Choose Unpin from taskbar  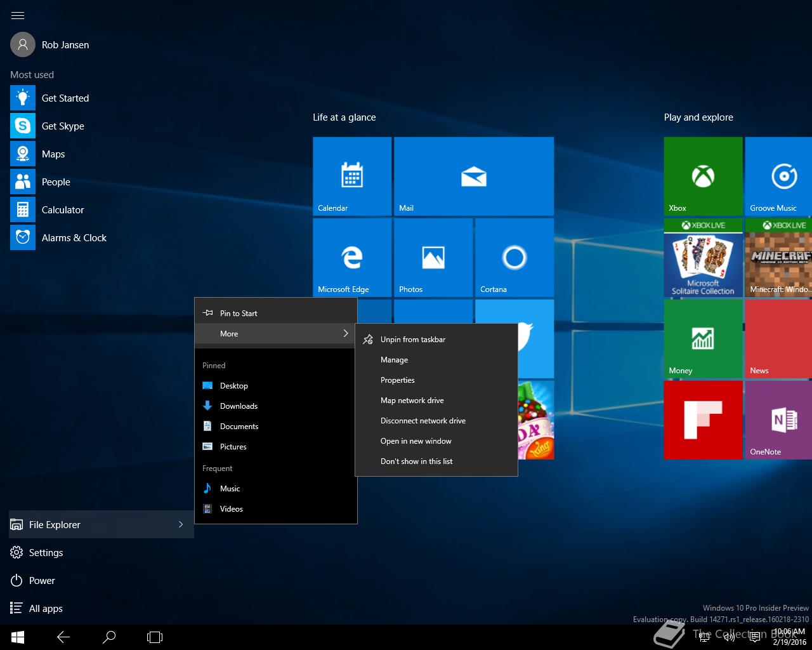tap(436, 340)
